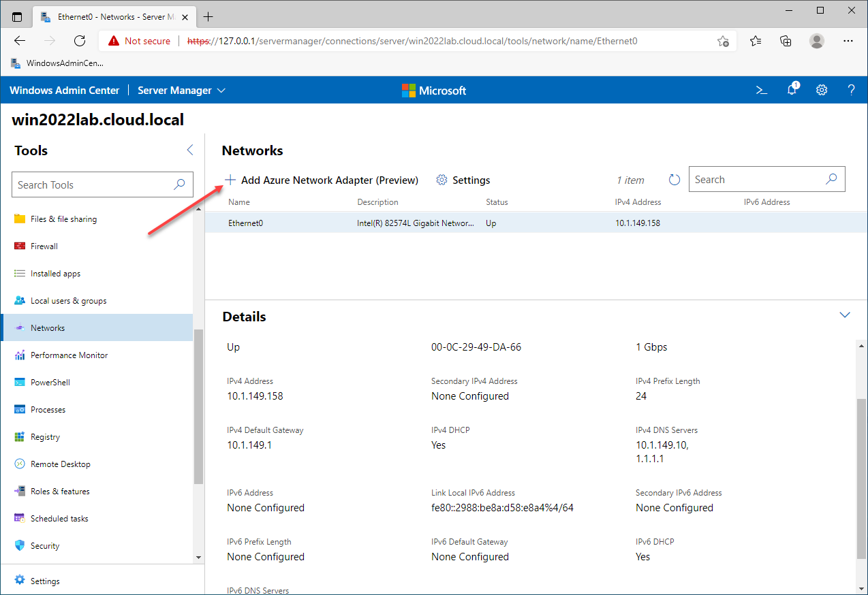Open Windows Admin Center settings gear
Viewport: 868px width, 595px height.
822,90
